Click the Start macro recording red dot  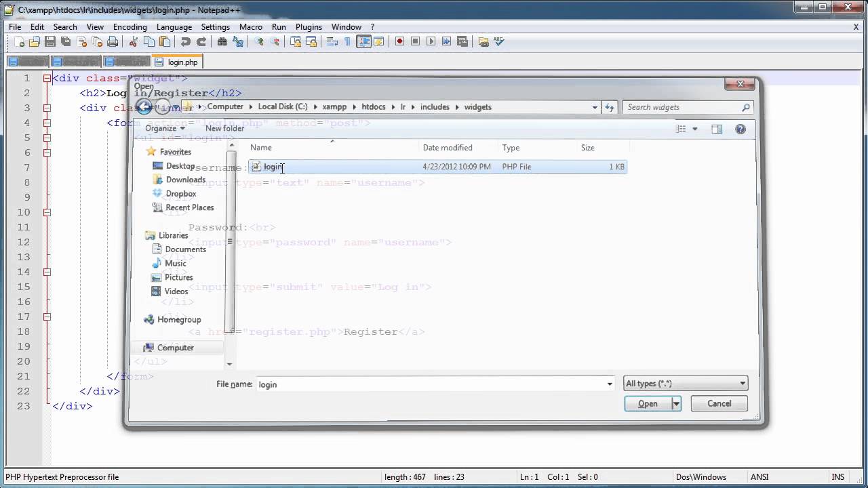point(399,41)
